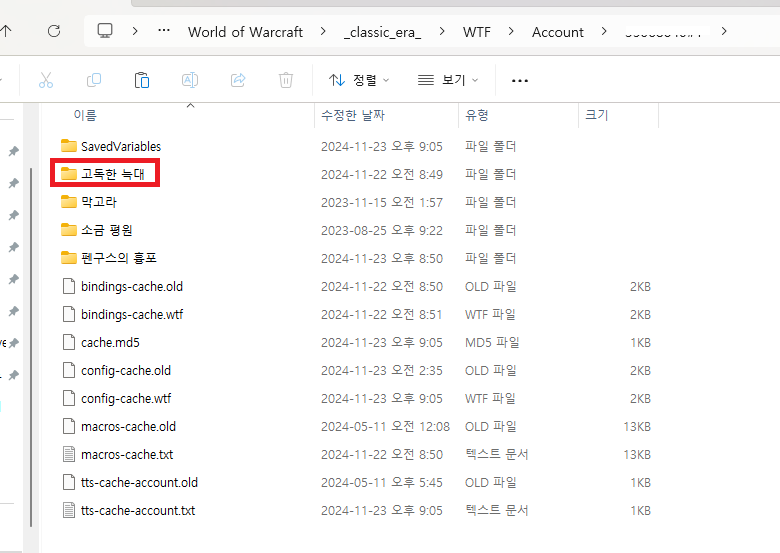Select file config-cache.old
This screenshot has width=780, height=553.
tap(116, 370)
